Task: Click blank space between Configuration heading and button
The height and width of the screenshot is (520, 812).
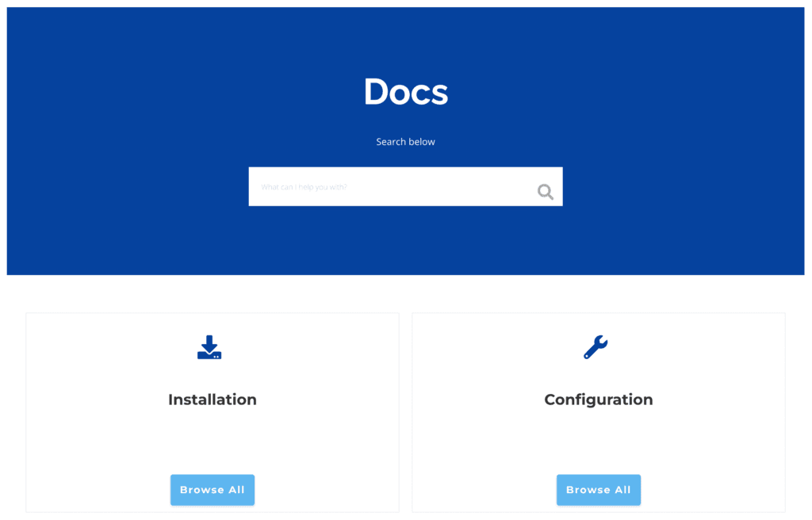Action: point(598,441)
